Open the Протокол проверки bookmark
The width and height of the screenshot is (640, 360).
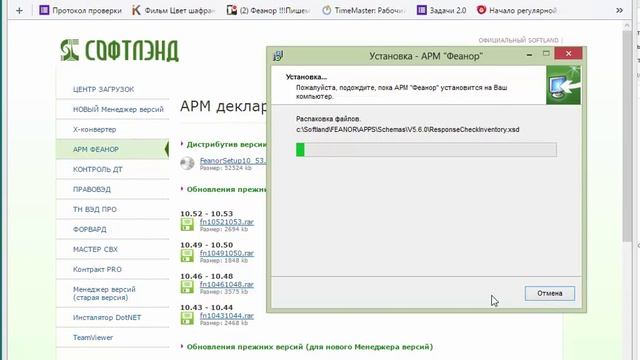(80, 11)
